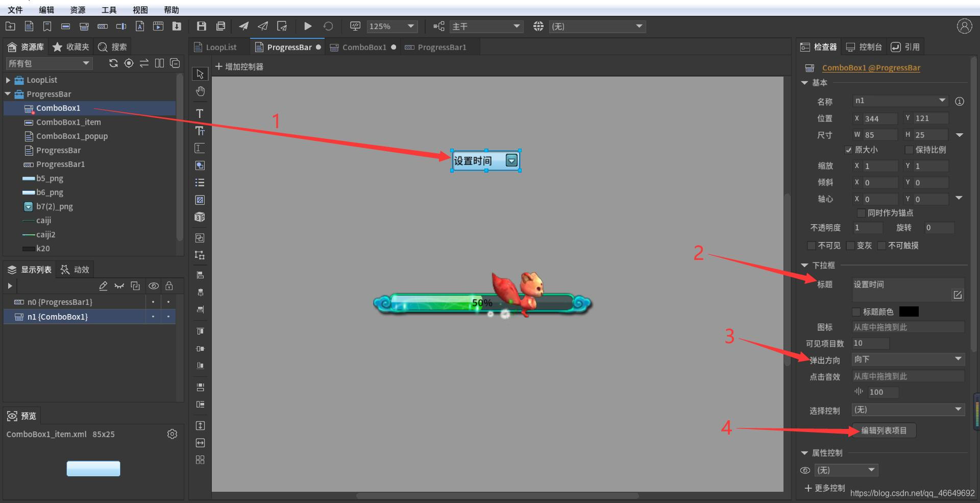Image resolution: width=980 pixels, height=503 pixels.
Task: Select ComboBox1_popup in library tree
Action: tap(72, 136)
